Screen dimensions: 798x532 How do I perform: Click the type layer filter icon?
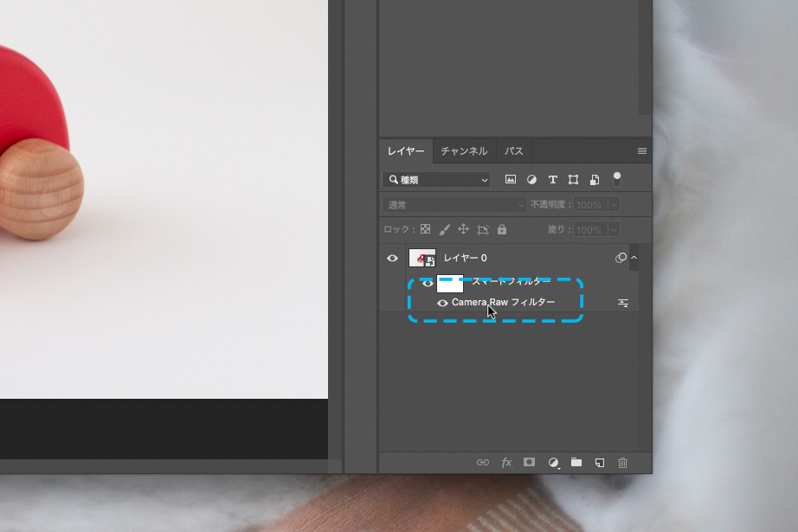coord(552,180)
